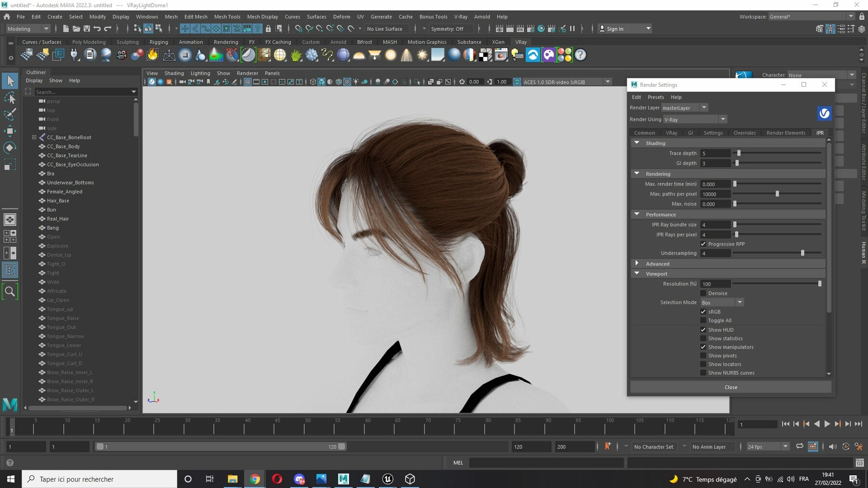
Task: Click the New Scene icon
Action: click(x=66, y=29)
